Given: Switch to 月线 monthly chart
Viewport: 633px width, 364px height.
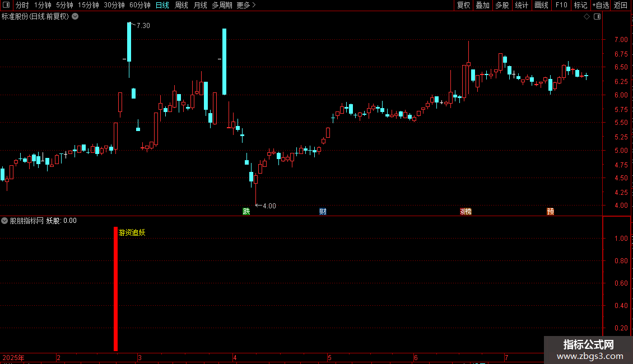Looking at the screenshot, I should coord(200,5).
